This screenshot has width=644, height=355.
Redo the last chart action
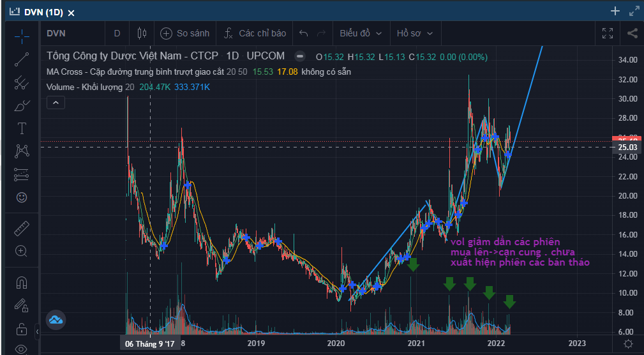[322, 33]
